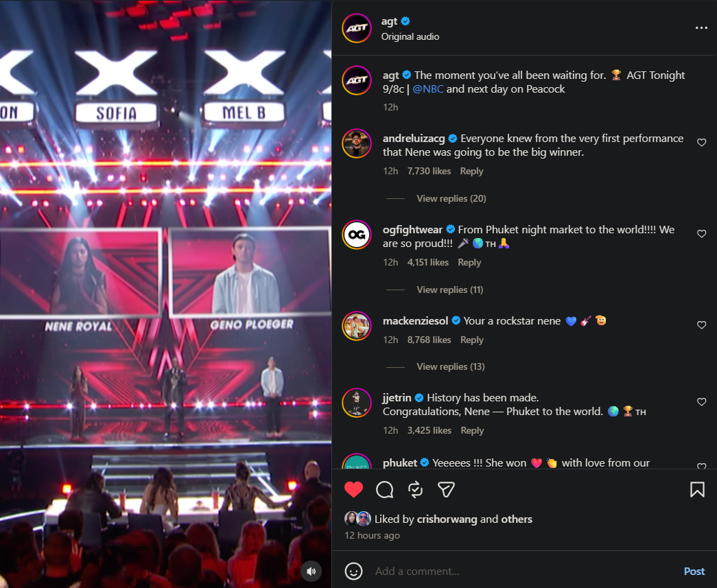Save the post with the bookmark icon
The image size is (717, 588).
pos(697,490)
